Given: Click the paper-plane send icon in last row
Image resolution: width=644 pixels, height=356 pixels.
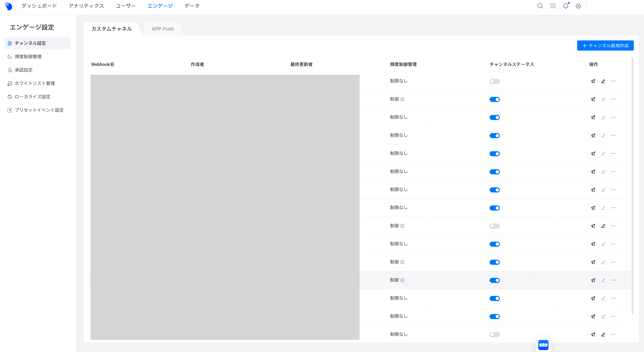Looking at the screenshot, I should [593, 334].
